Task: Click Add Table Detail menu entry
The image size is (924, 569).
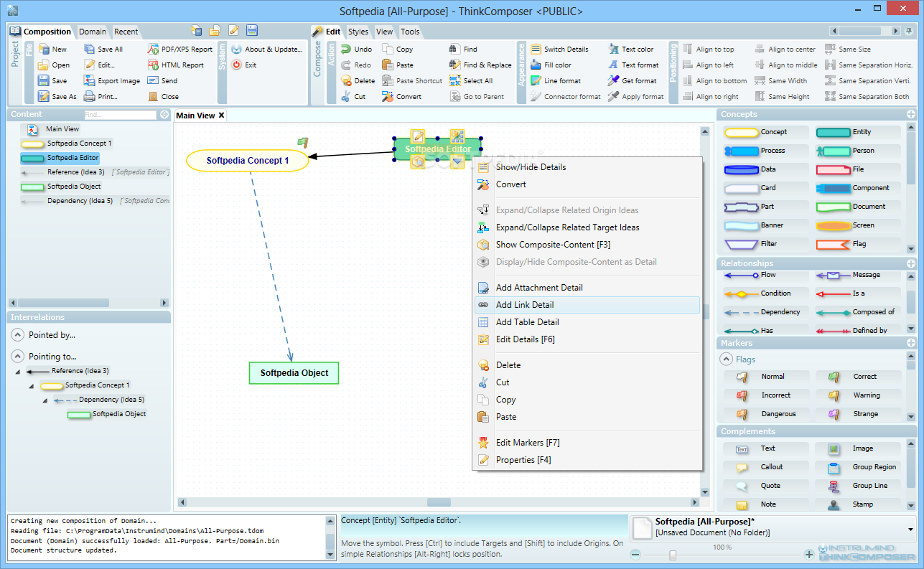Action: coord(586,322)
